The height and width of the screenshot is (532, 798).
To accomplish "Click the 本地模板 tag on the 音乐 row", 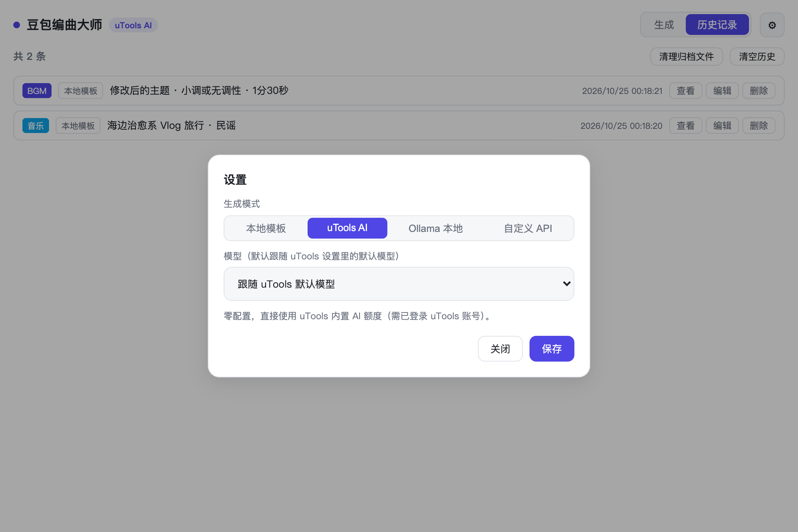I will coord(78,126).
